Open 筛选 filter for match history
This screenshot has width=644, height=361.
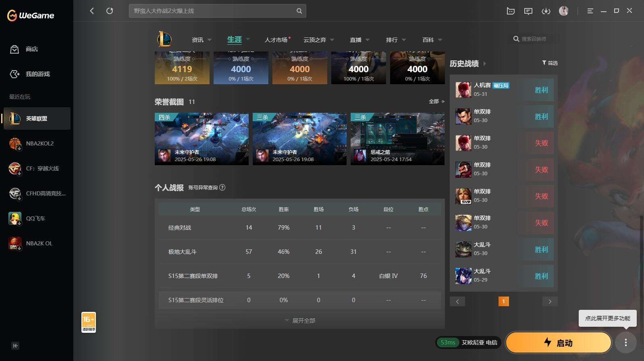click(x=550, y=63)
